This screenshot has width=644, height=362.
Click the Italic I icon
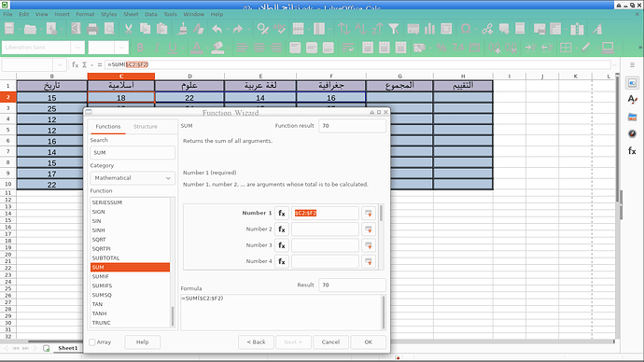coord(157,48)
